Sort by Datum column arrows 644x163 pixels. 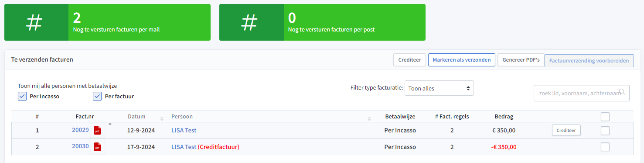[x=162, y=118]
